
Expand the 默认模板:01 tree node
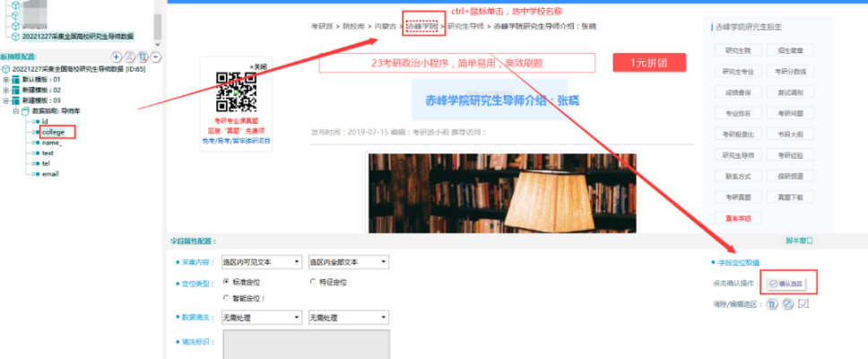coord(6,79)
